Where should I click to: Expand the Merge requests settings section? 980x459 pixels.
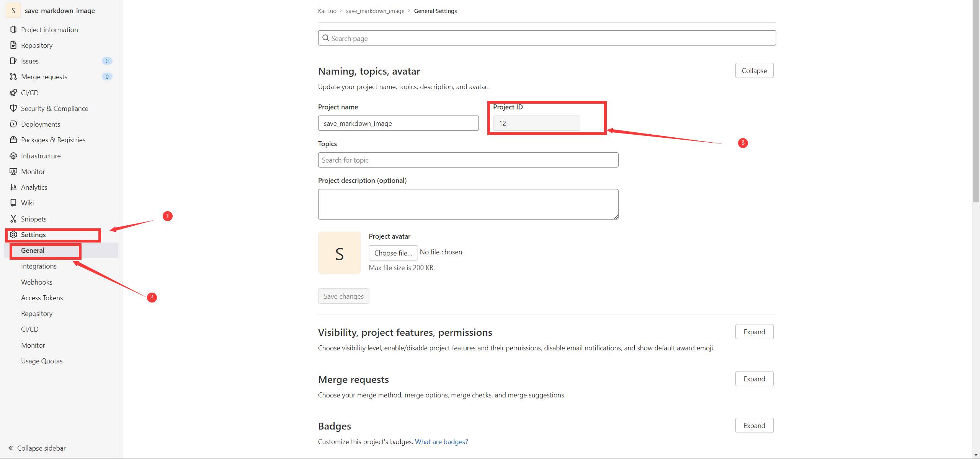coord(754,379)
